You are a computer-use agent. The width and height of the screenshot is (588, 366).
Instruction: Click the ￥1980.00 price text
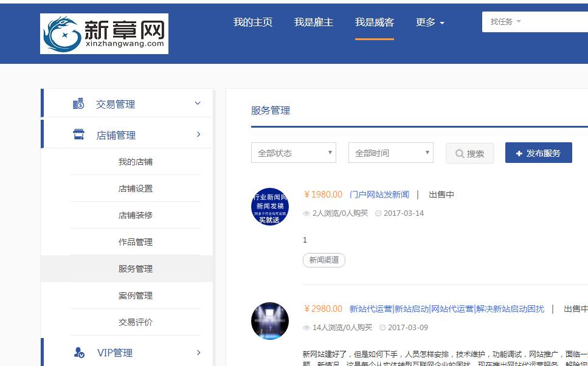point(323,195)
